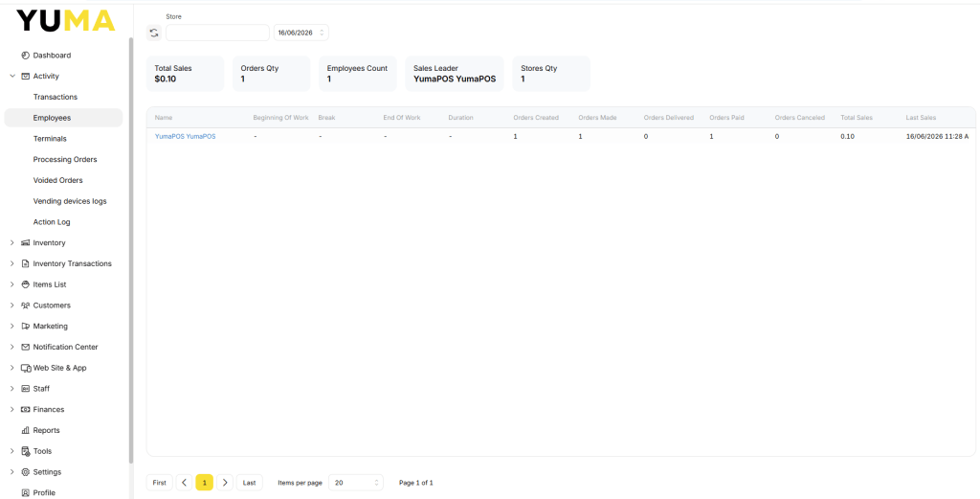Click the Web Site & App devices icon
Image resolution: width=980 pixels, height=499 pixels.
[x=26, y=368]
